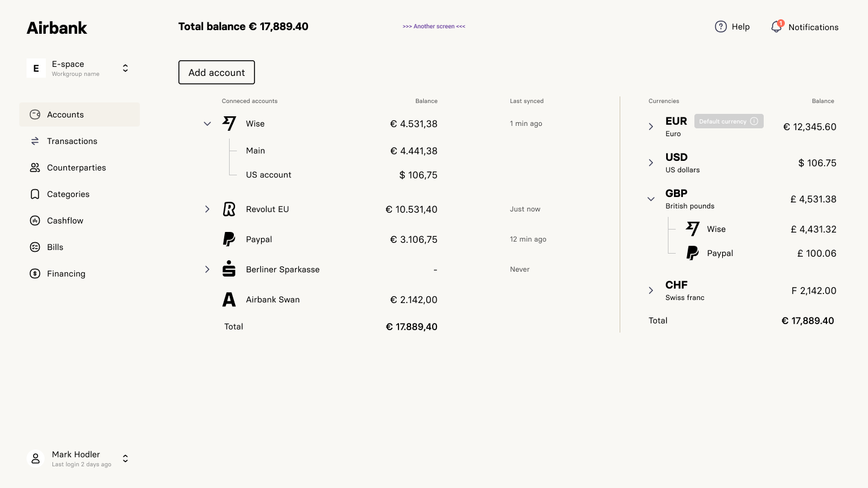Click the Transactions arrows icon
The image size is (868, 488).
point(35,141)
